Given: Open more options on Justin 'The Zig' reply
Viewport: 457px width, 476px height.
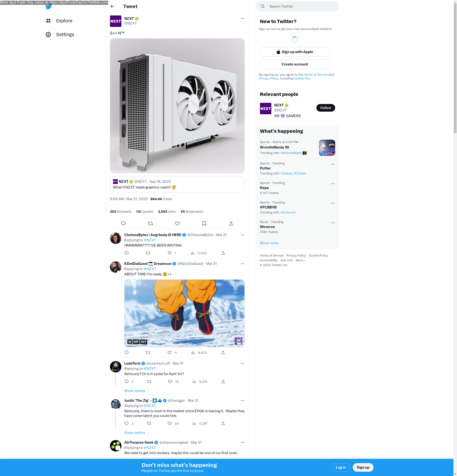Looking at the screenshot, I should [x=242, y=401].
